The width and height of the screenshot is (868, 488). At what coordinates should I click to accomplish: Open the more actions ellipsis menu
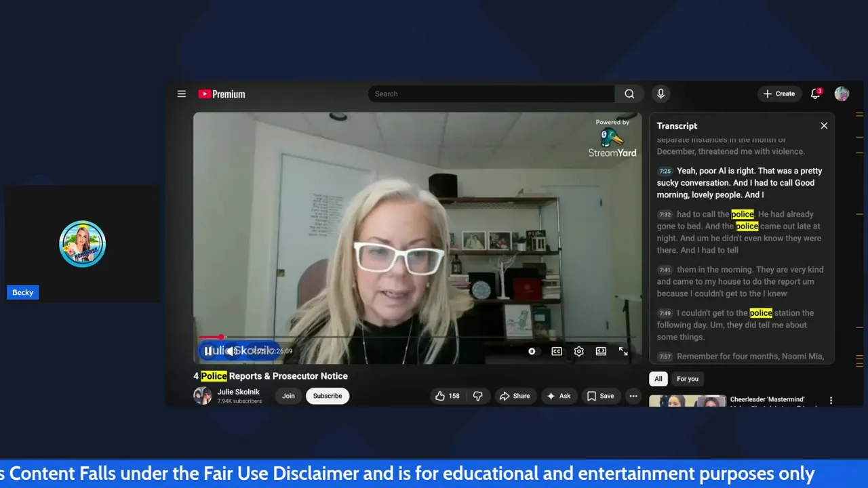coord(633,396)
